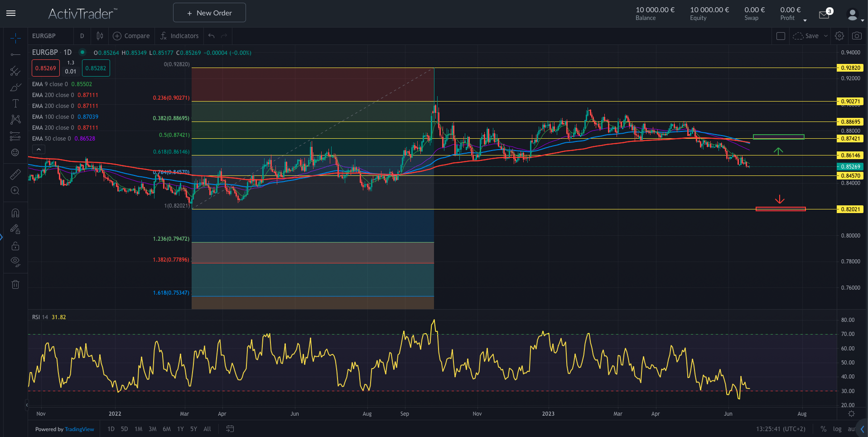Image resolution: width=868 pixels, height=437 pixels.
Task: Switch to the 1Y range tab
Action: (x=180, y=429)
